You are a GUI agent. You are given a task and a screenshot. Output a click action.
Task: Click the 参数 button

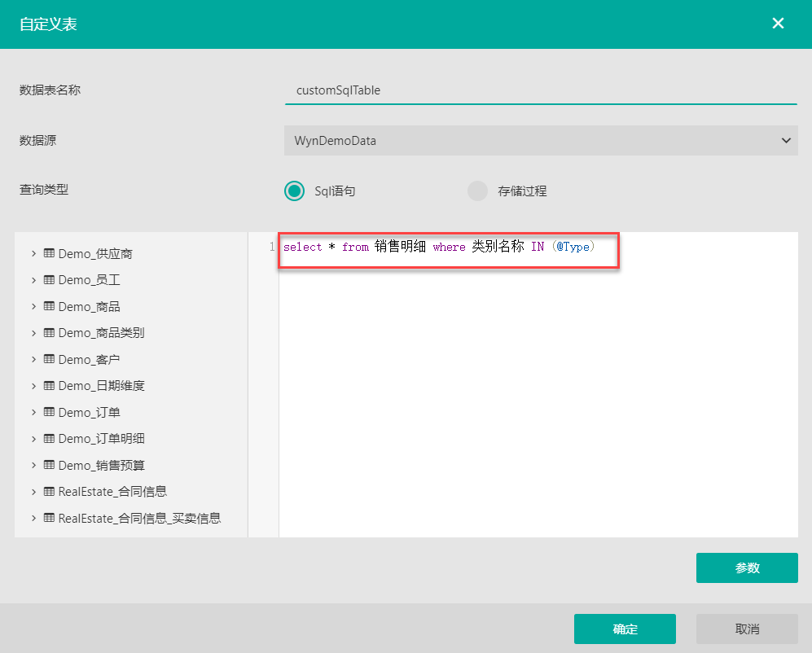pos(747,568)
